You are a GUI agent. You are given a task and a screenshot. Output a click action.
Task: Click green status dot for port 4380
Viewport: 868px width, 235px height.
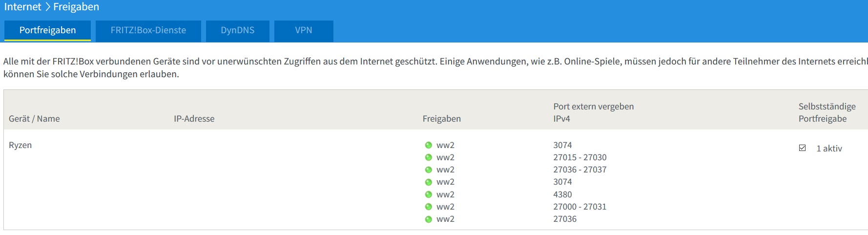[429, 194]
